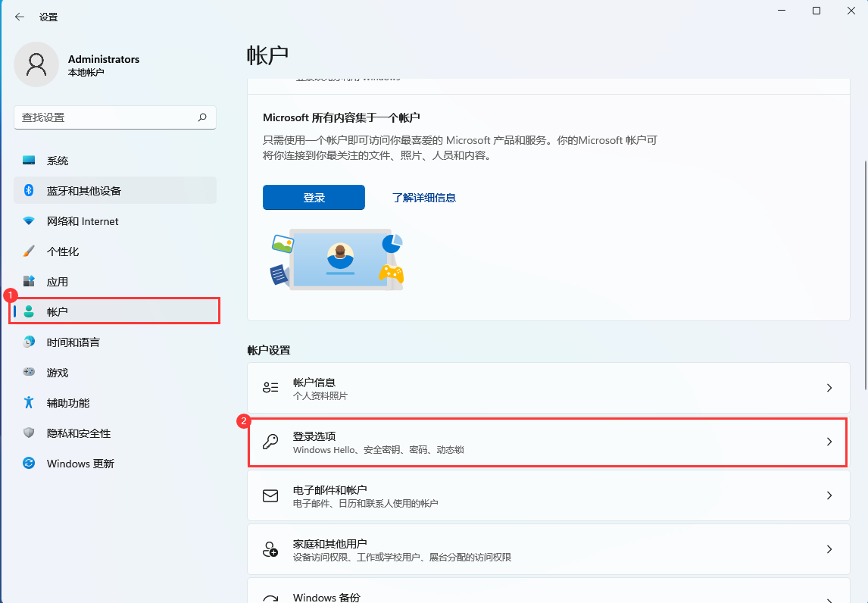The image size is (868, 603).
Task: Open Windows 更新 via its update icon
Action: 27,463
